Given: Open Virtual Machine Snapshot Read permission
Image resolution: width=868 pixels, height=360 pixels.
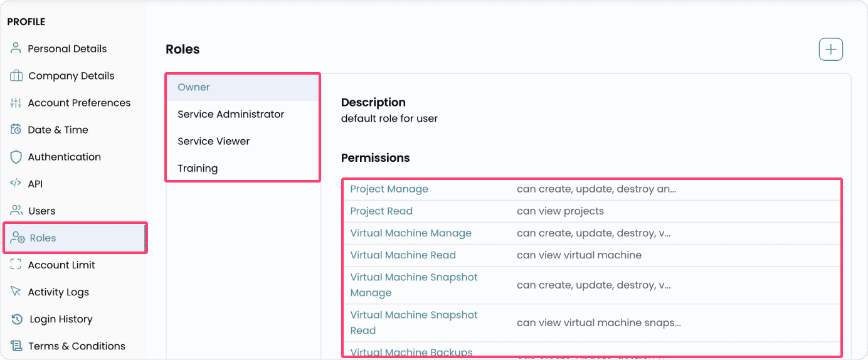Looking at the screenshot, I should [414, 322].
